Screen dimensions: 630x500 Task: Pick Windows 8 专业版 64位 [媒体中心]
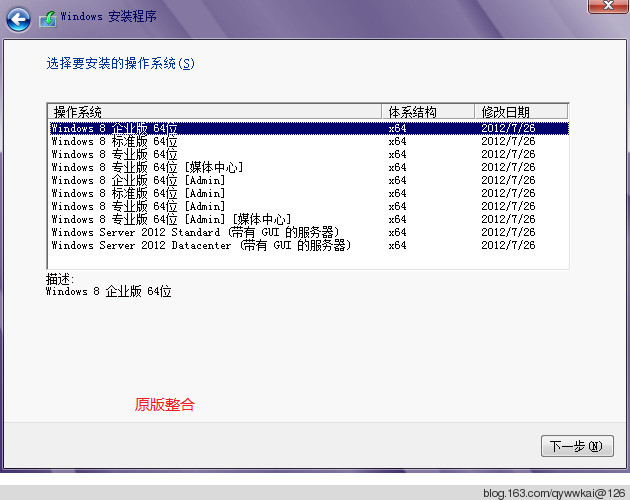(309, 167)
